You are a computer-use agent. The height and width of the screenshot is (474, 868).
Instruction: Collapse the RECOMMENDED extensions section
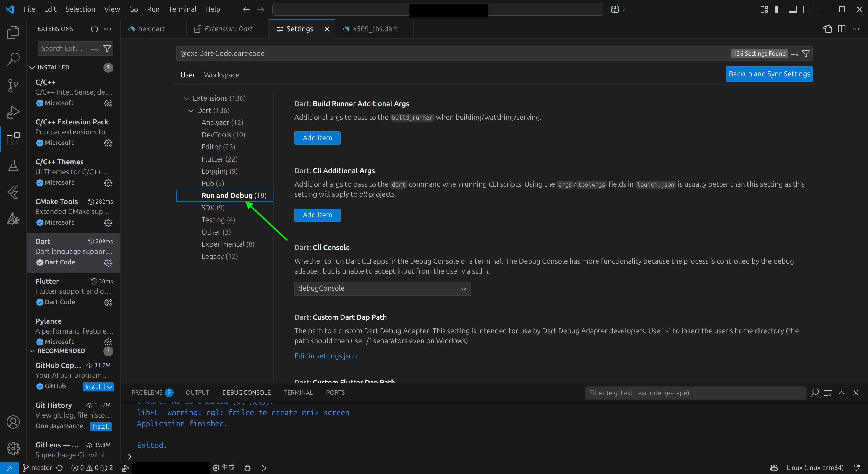point(32,351)
